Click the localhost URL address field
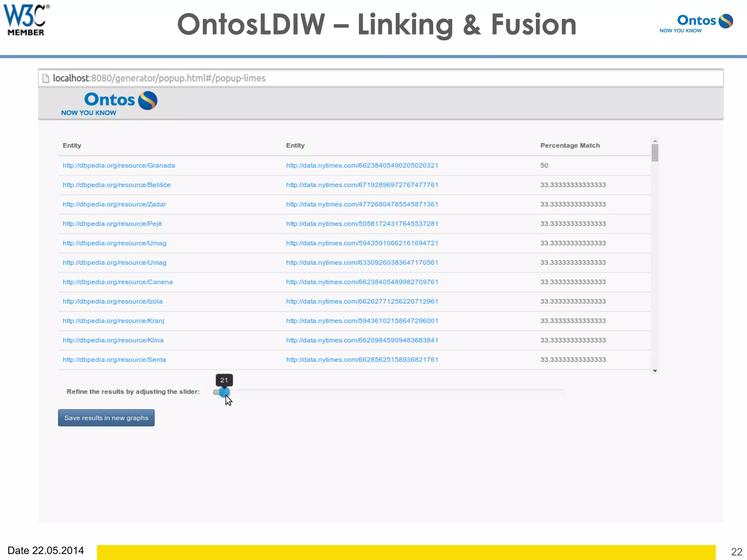This screenshot has width=747, height=560. pyautogui.click(x=381, y=78)
